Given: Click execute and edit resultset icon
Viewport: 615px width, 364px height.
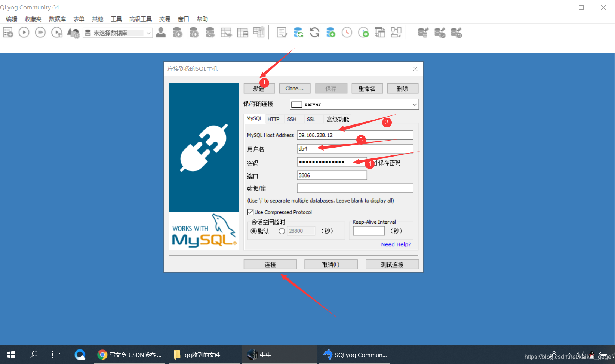Looking at the screenshot, I should coord(57,33).
